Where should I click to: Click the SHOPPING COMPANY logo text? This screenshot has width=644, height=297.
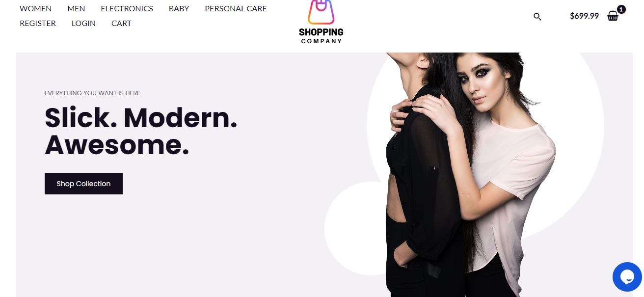pos(321,36)
